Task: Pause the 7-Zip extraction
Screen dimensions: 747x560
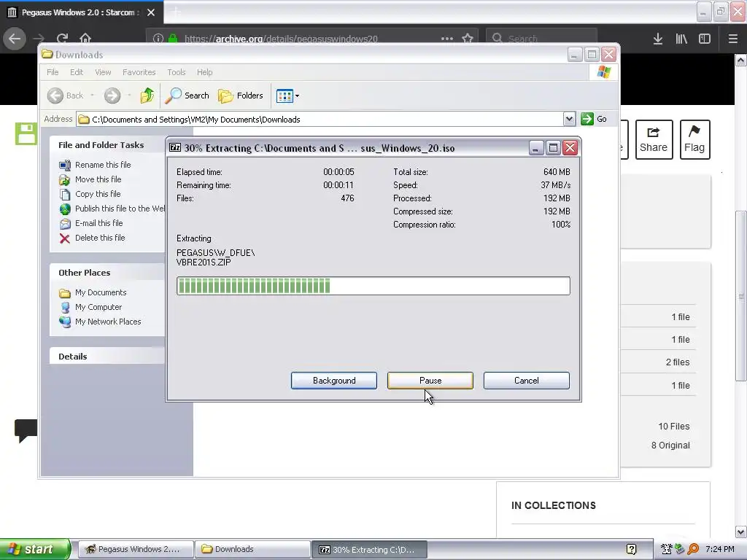Action: (x=430, y=381)
